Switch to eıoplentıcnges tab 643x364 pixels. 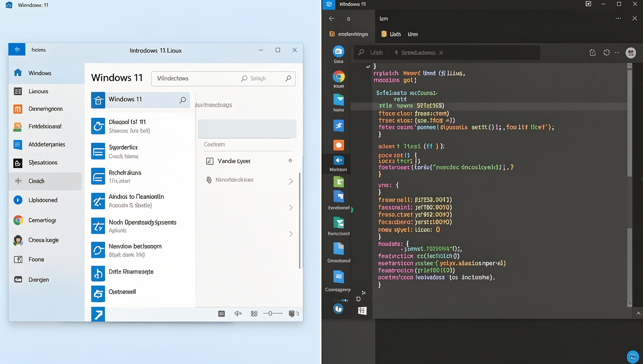[x=349, y=34]
